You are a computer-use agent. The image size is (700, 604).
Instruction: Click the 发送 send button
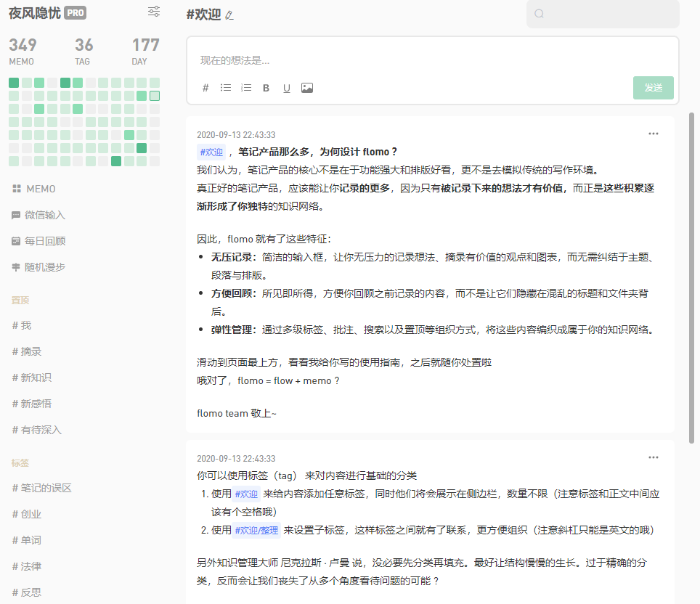tap(653, 88)
